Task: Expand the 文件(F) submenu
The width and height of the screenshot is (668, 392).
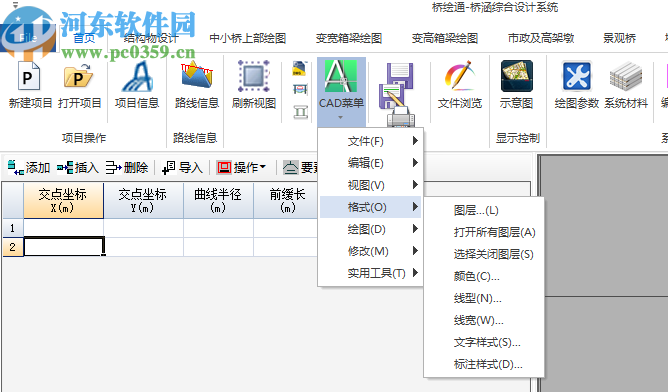Action: coord(370,141)
